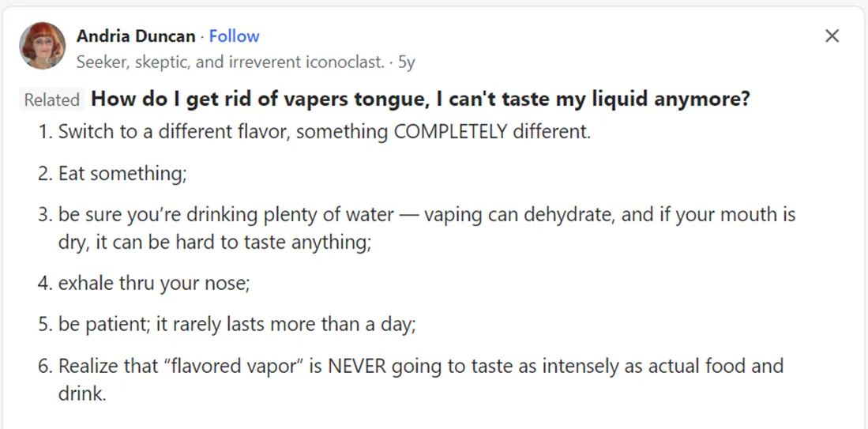
Task: Open Andria Duncan's profile picture
Action: coord(43,46)
